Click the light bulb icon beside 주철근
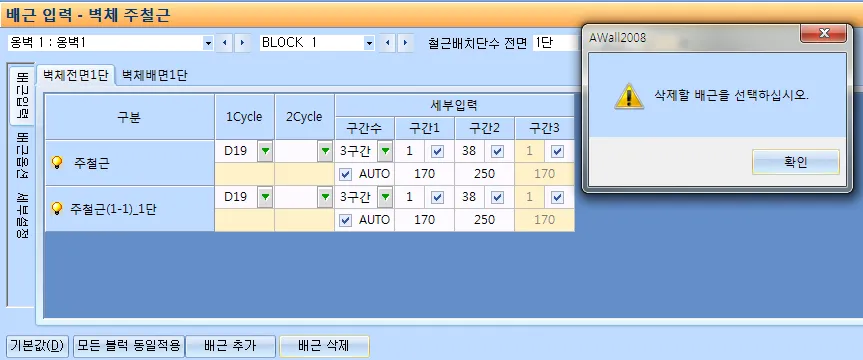The height and width of the screenshot is (360, 863). coord(57,162)
